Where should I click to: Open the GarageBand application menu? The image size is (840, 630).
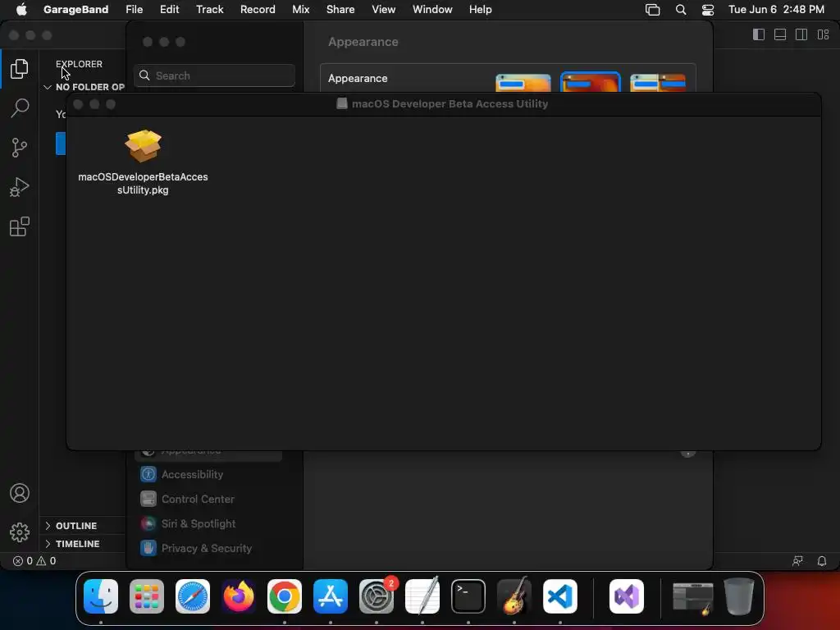[75, 9]
